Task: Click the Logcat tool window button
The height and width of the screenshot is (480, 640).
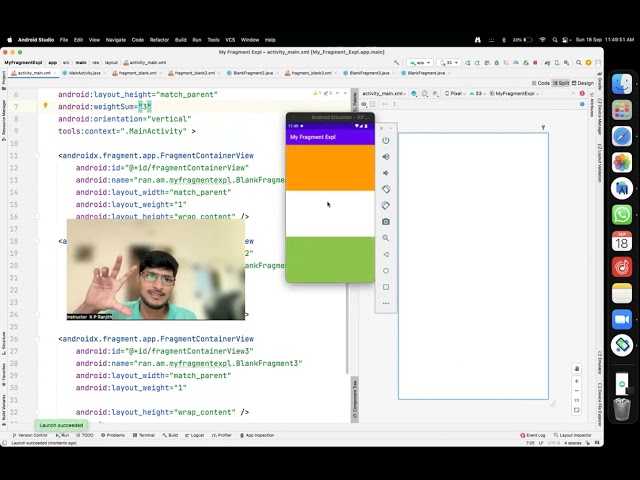Action: point(194,435)
